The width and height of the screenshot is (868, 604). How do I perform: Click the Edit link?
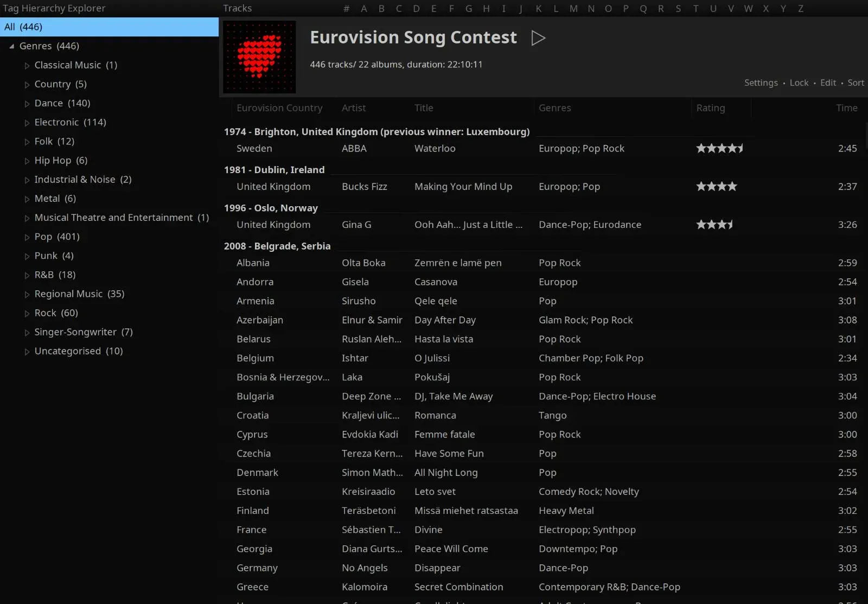[x=827, y=82]
